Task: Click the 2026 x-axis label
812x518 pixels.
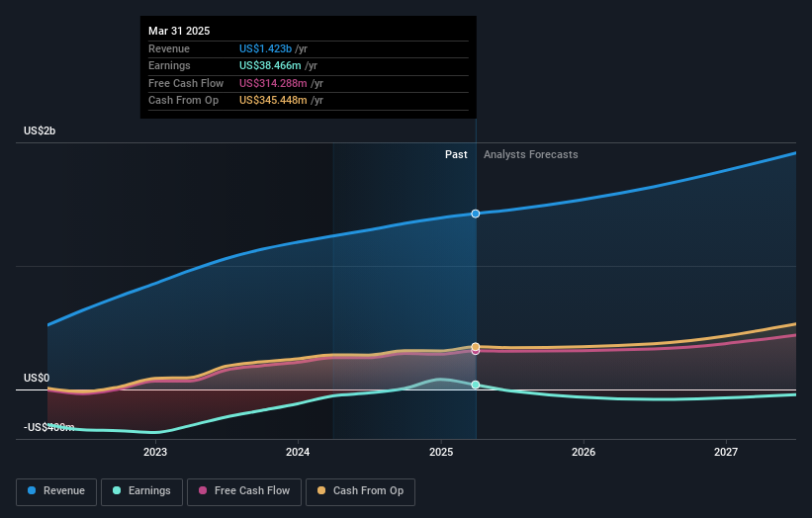Action: point(584,453)
